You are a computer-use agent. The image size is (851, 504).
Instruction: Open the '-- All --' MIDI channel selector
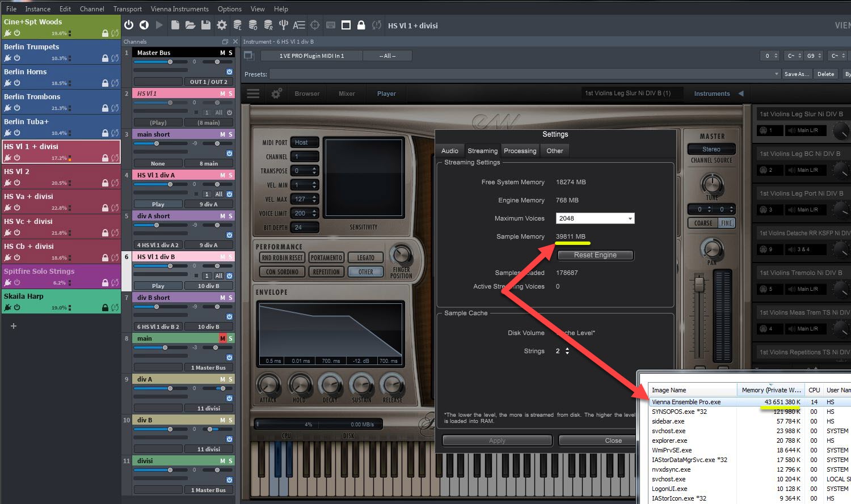click(387, 56)
